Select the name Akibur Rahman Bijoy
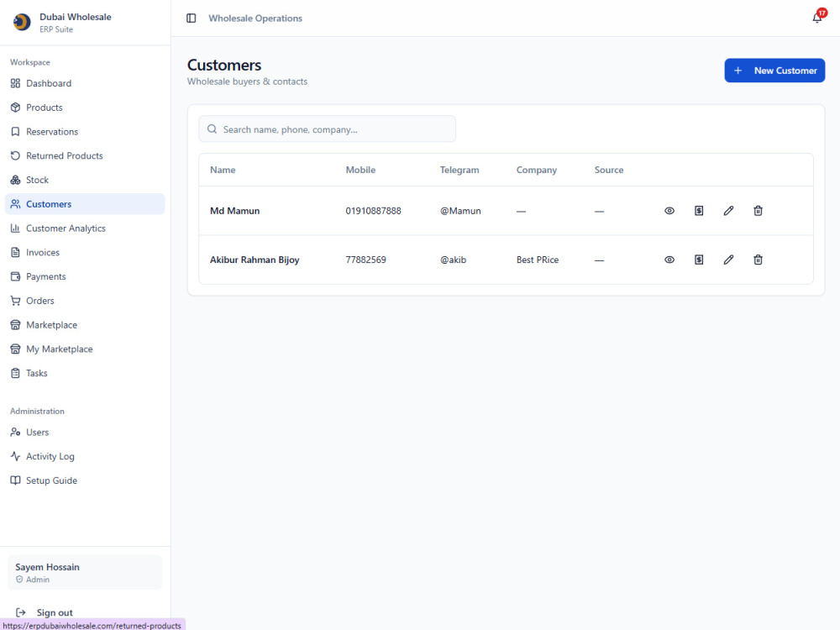This screenshot has height=630, width=840. coord(255,260)
